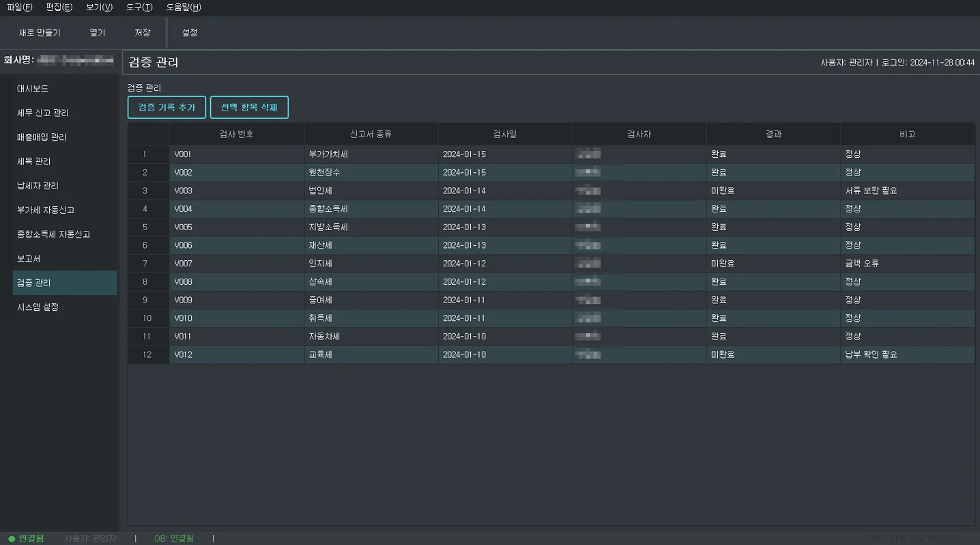Click the 결과 column header
The image size is (980, 545).
pyautogui.click(x=773, y=135)
